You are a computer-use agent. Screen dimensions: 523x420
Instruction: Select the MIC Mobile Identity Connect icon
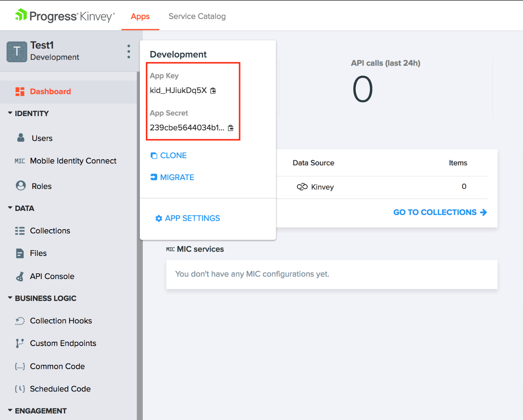19,161
